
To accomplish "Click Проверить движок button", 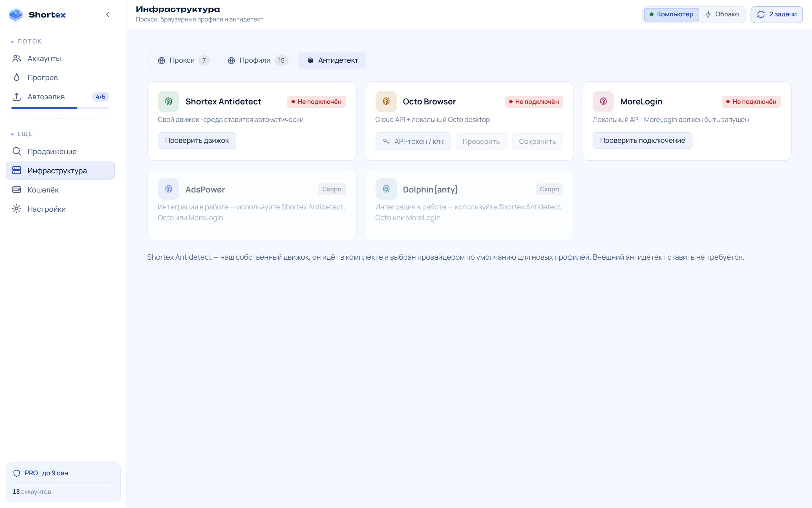I will pyautogui.click(x=197, y=141).
